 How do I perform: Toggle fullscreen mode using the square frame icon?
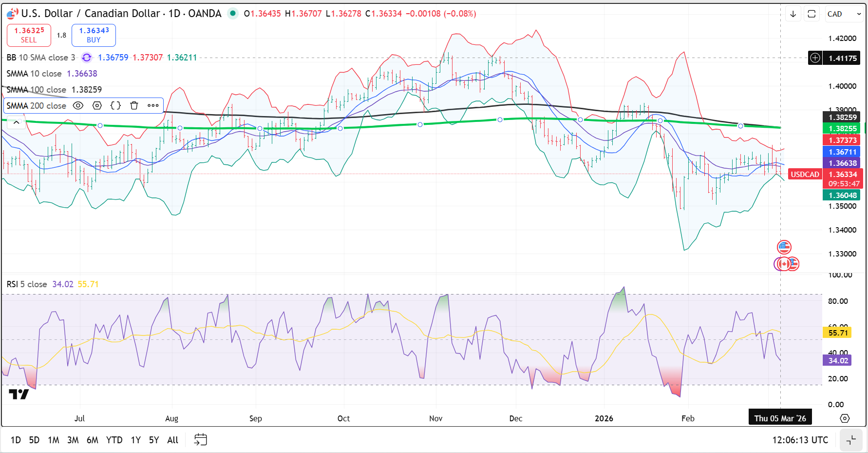point(811,14)
